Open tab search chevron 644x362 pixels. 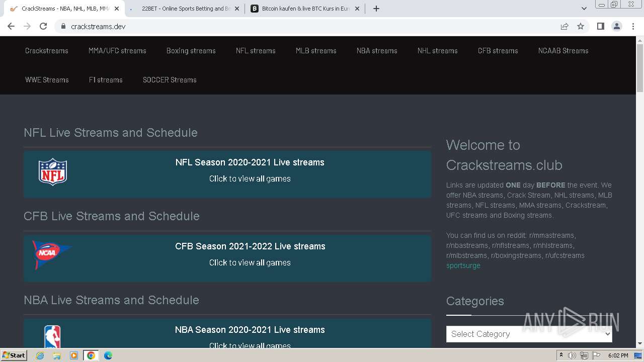[x=584, y=9]
